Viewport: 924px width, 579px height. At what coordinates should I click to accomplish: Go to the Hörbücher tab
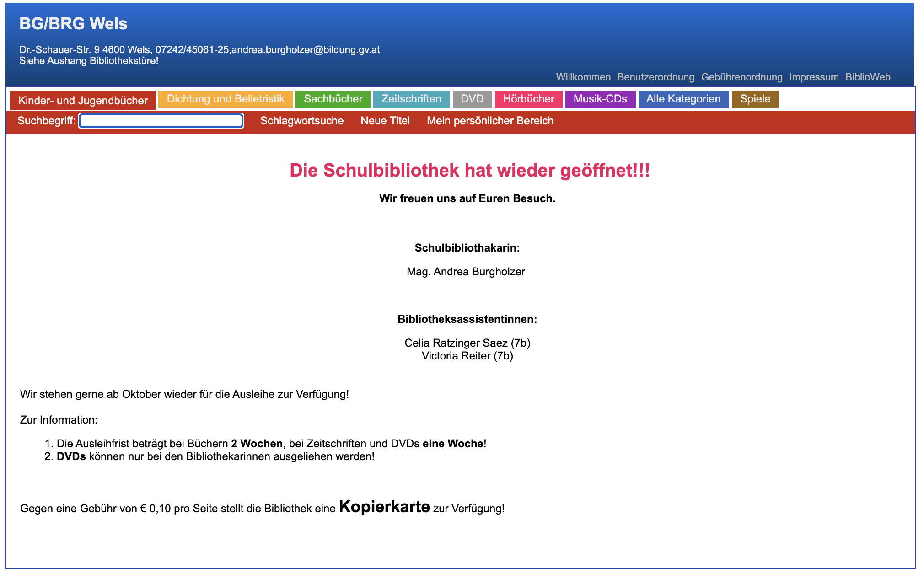point(528,99)
